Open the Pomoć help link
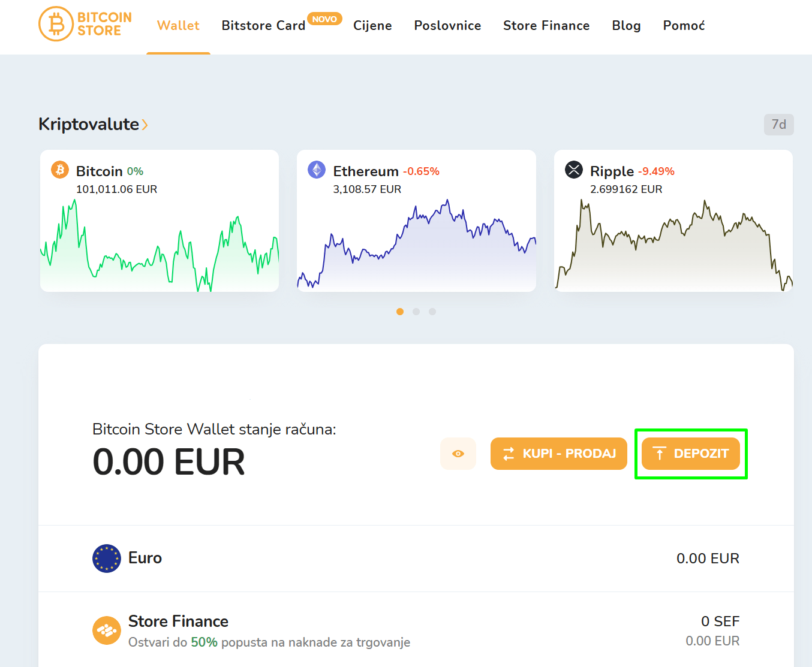 (x=684, y=26)
